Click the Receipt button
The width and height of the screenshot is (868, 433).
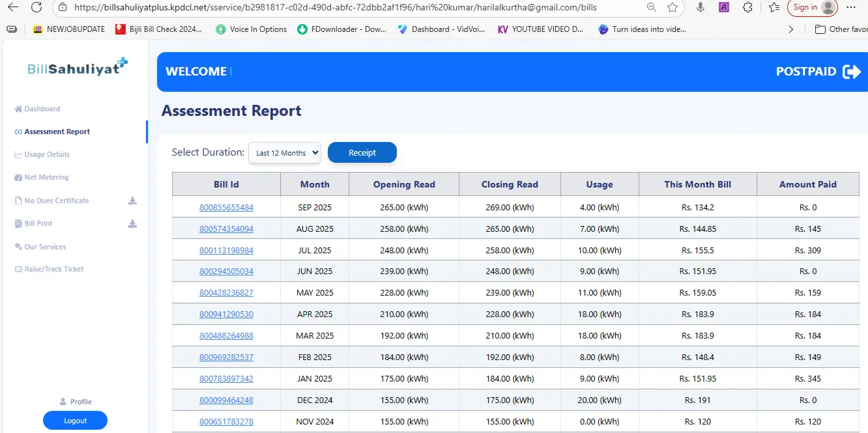click(x=362, y=153)
